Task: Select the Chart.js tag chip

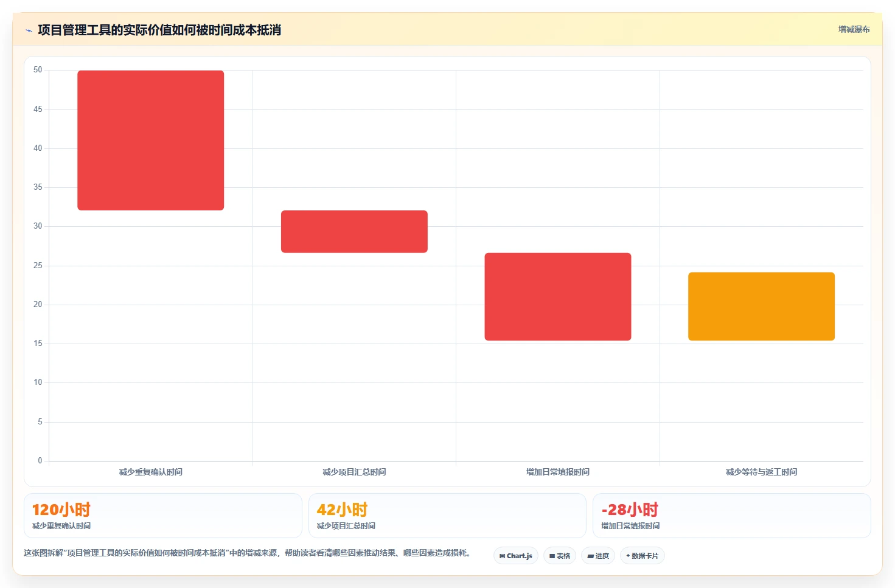Action: [516, 556]
